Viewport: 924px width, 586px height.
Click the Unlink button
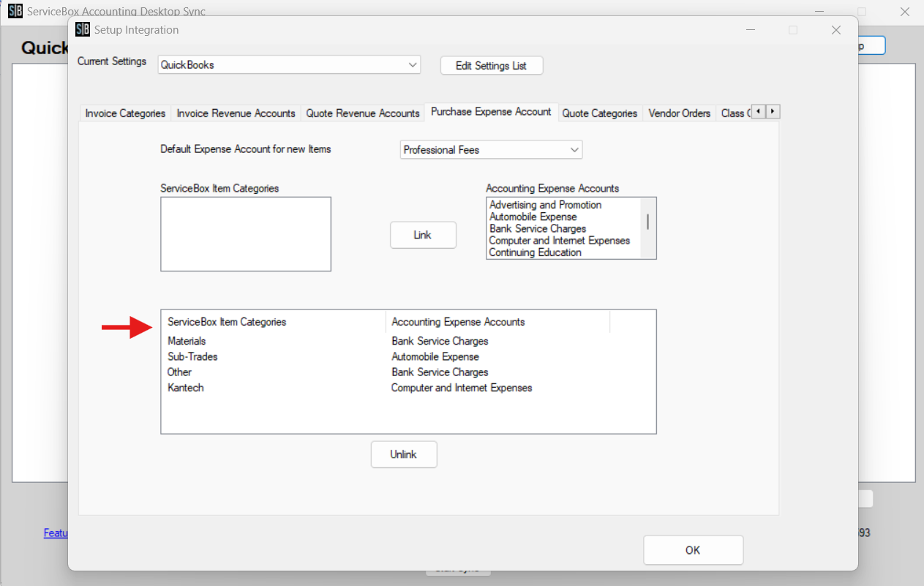click(403, 454)
